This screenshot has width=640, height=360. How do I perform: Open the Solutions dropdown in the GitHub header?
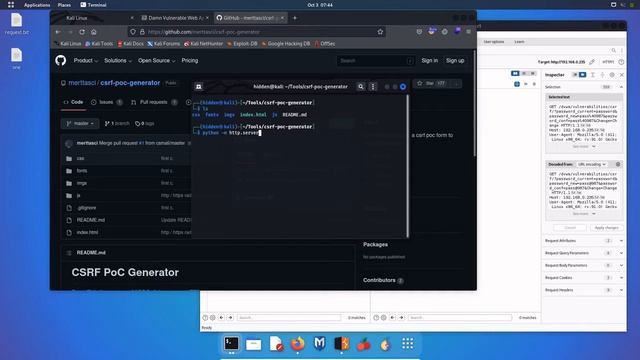click(118, 60)
